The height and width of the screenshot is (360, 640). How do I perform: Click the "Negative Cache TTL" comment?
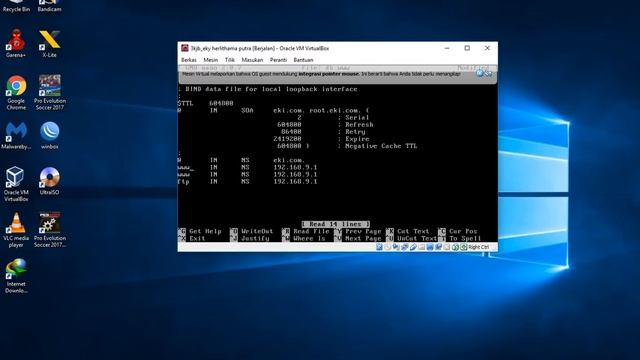point(381,146)
